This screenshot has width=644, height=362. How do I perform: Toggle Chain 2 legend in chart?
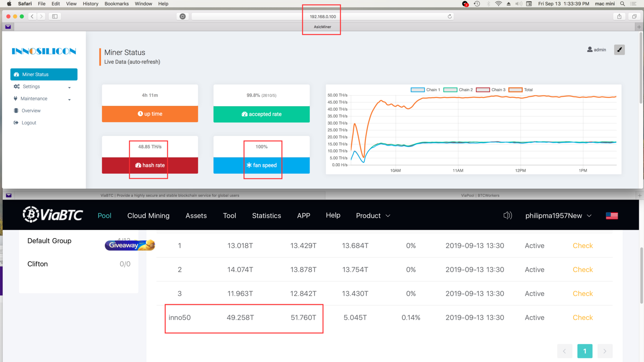(458, 90)
